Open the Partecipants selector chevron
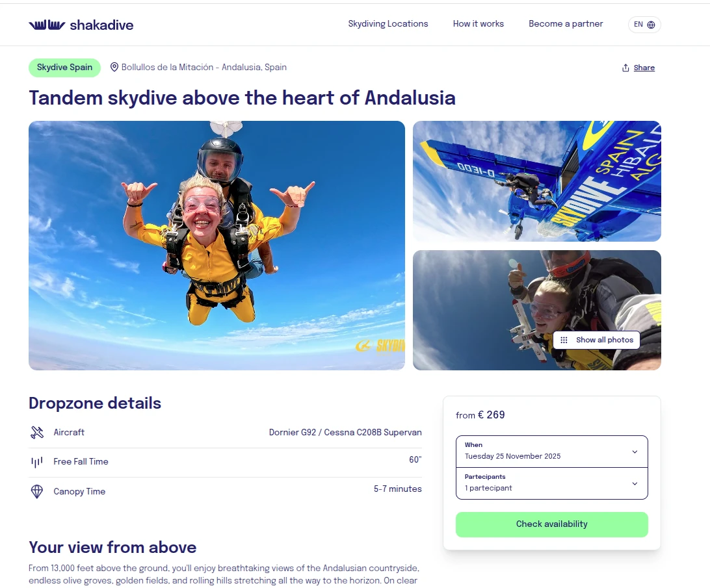Screen dimensions: 710x588 click(x=635, y=483)
